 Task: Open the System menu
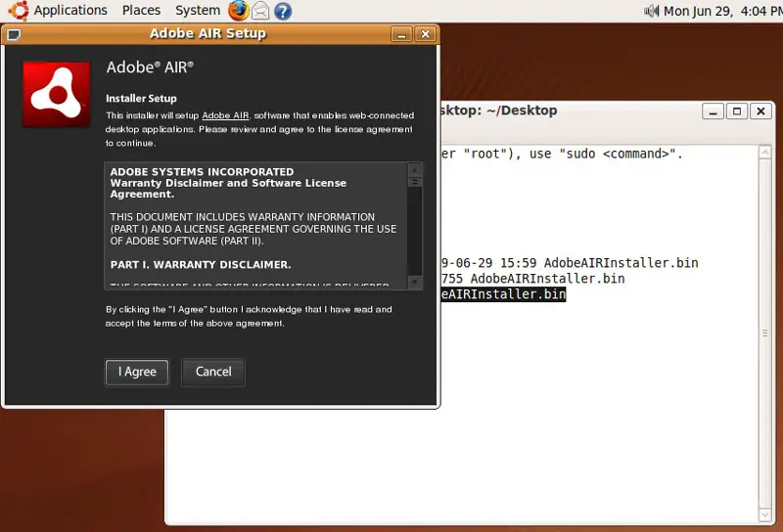click(x=198, y=11)
